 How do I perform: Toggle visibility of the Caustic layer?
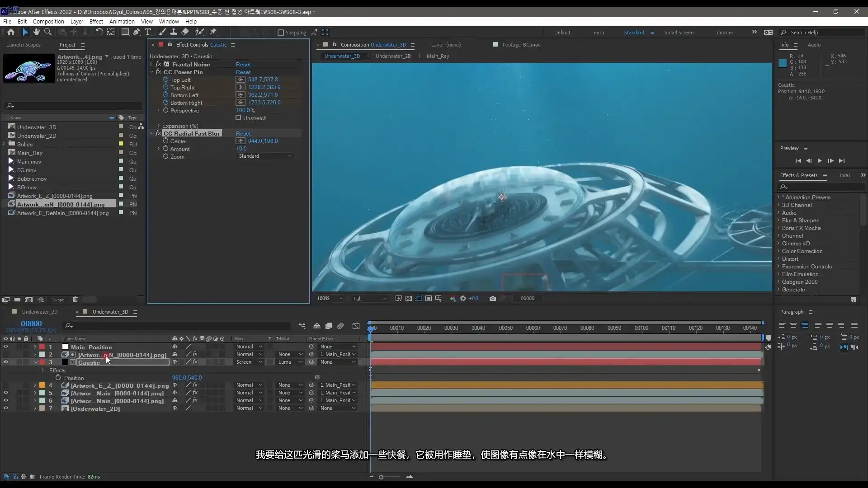(5, 362)
